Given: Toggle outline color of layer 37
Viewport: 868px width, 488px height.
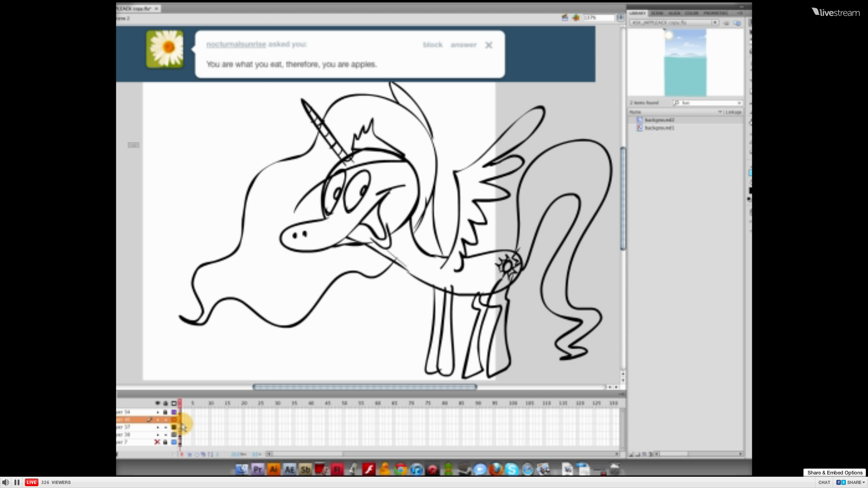Looking at the screenshot, I should tap(174, 427).
